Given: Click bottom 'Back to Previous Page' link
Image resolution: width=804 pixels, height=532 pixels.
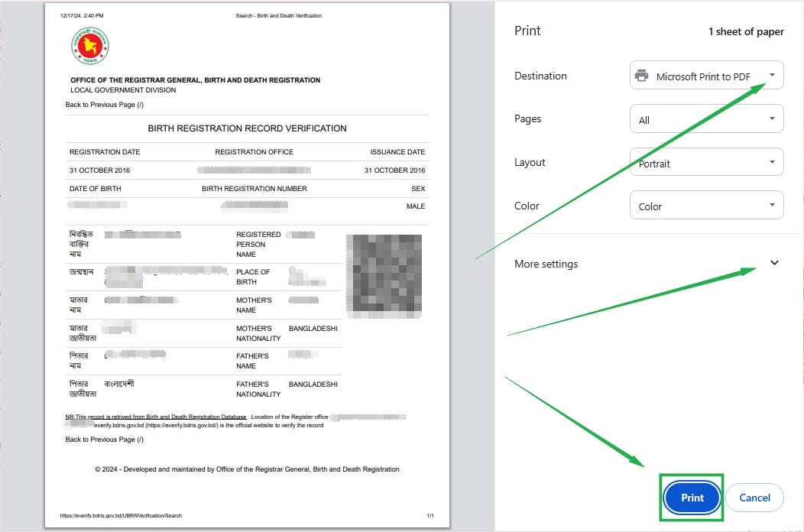Looking at the screenshot, I should coord(104,440).
